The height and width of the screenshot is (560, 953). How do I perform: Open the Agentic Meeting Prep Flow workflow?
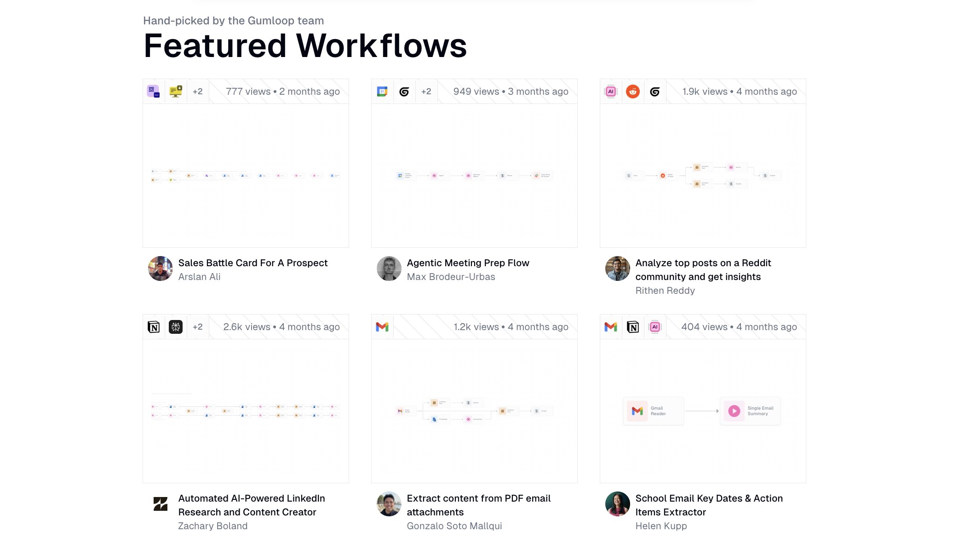(468, 263)
